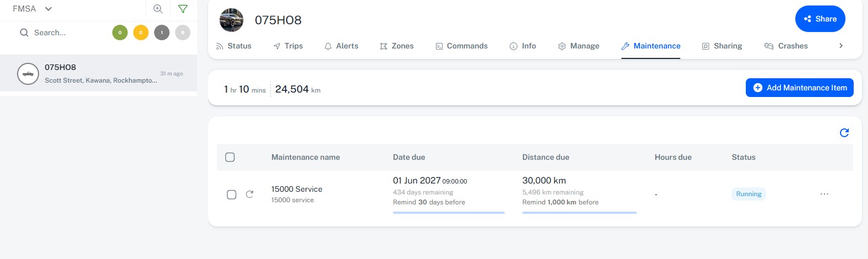Click the Distance due column header
Screen dimensions: 868x259
tap(545, 157)
